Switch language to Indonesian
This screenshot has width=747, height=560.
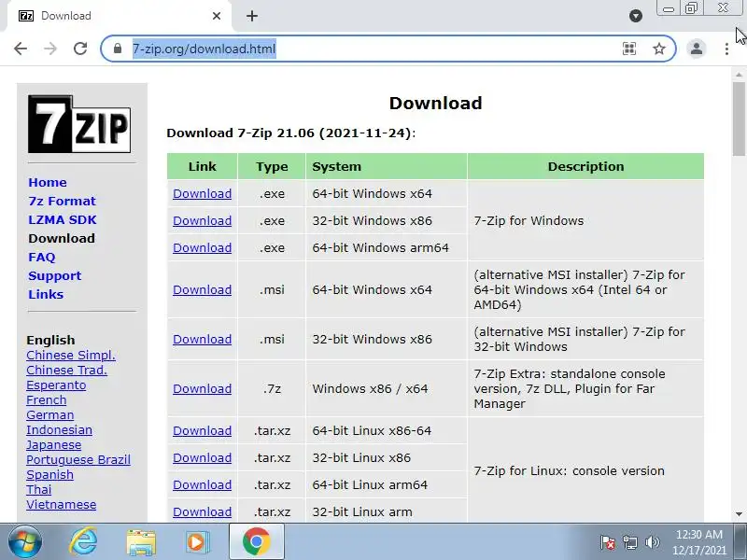[x=59, y=430]
